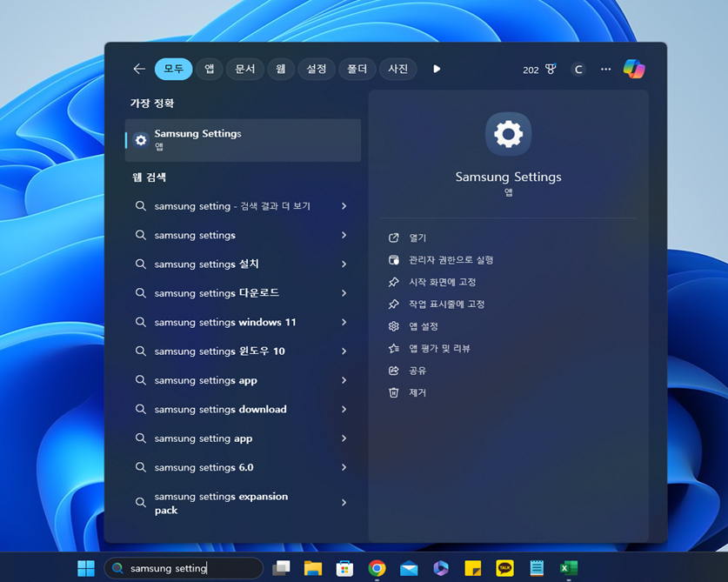
Task: Open Microsoft 365 Copilot app on taskbar
Action: [441, 568]
